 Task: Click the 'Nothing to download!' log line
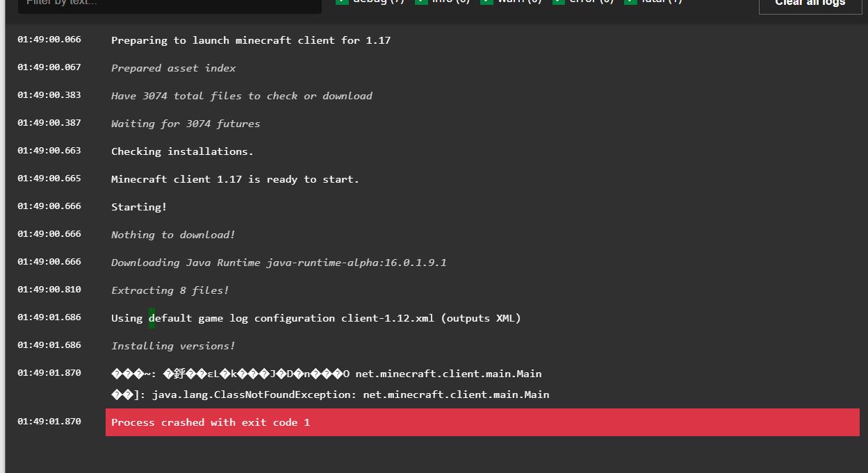173,235
